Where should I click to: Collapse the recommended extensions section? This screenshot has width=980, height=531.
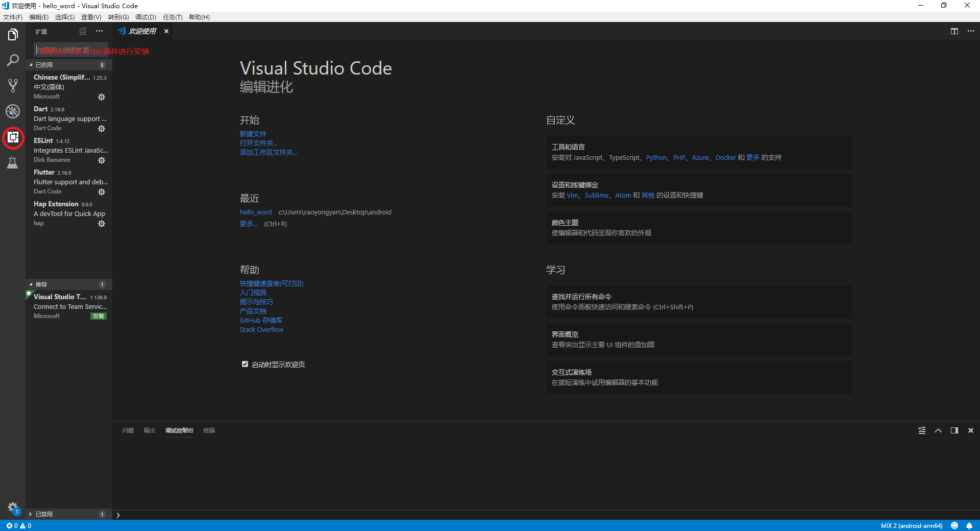(69, 284)
